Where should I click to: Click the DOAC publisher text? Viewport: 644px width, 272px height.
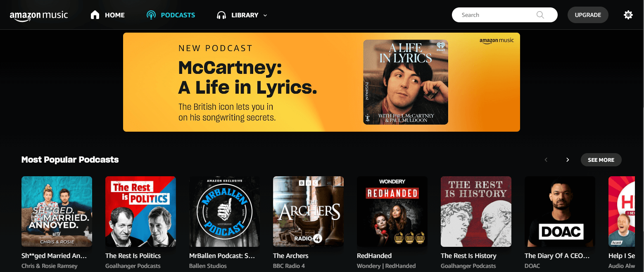532,266
